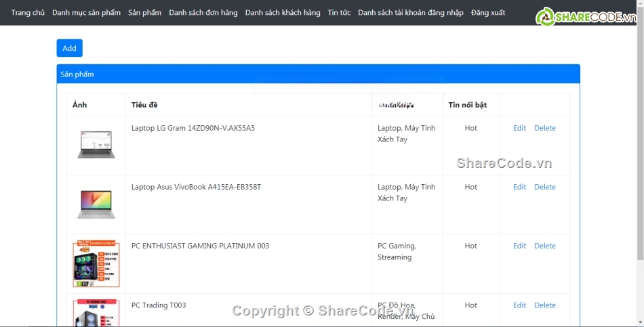Delete the Laptop LG Gram product
644x327 pixels.
[545, 128]
